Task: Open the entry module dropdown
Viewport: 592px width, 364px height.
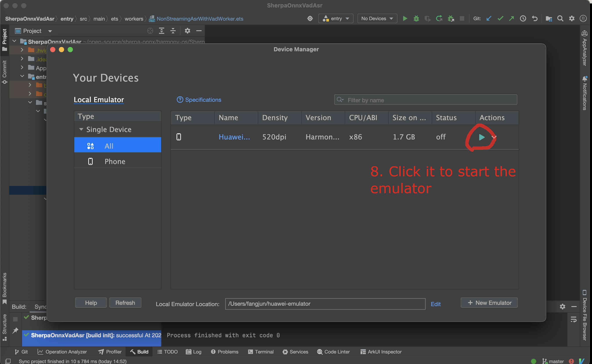Action: point(336,19)
